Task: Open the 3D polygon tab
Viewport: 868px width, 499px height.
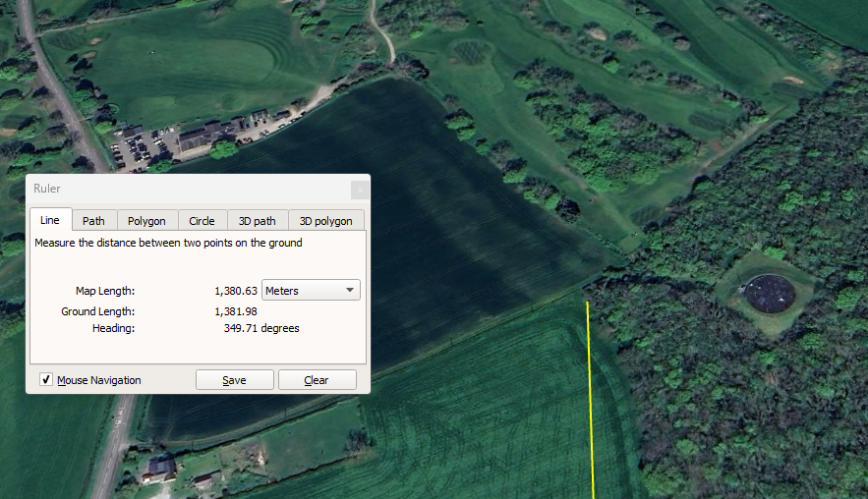Action: click(325, 221)
